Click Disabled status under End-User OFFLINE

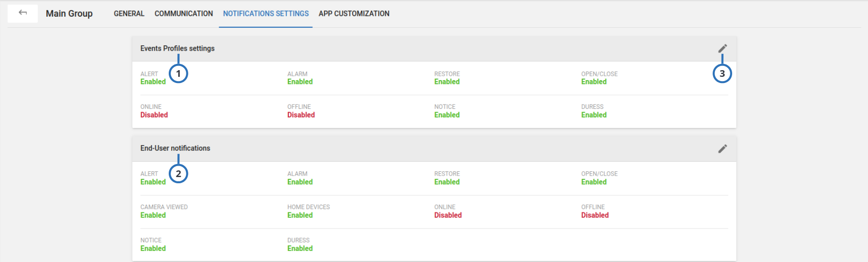pos(594,215)
